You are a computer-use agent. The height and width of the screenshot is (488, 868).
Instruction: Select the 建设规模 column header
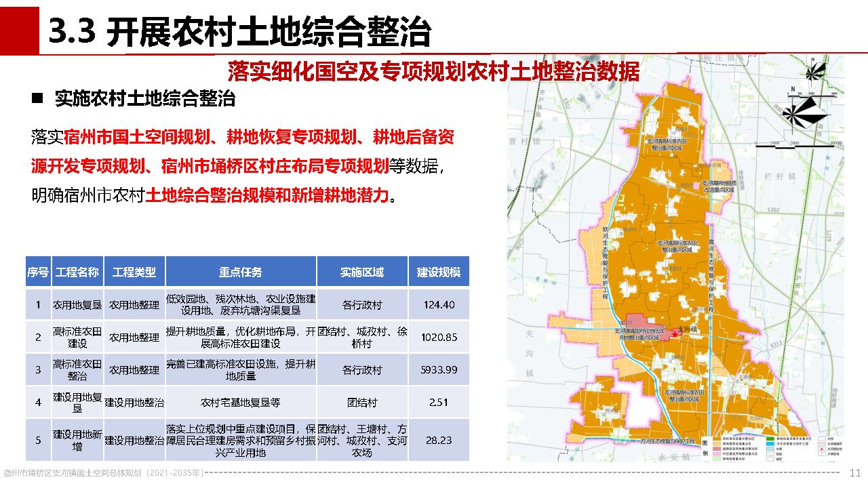point(438,272)
